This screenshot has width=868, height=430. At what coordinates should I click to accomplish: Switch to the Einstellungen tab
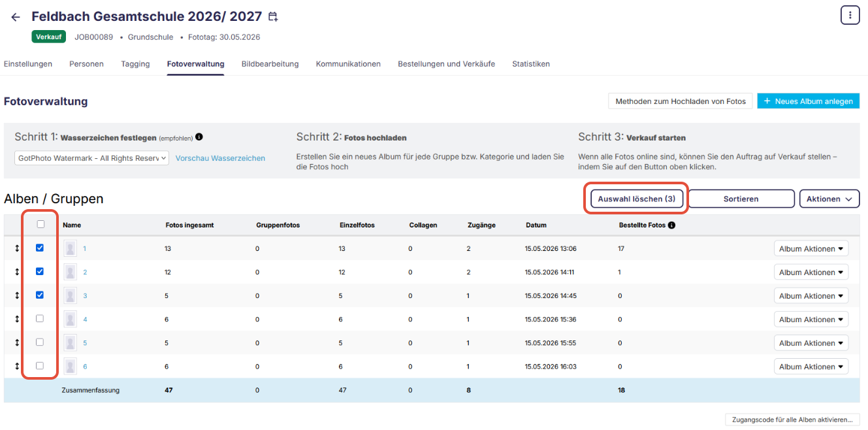pos(28,64)
